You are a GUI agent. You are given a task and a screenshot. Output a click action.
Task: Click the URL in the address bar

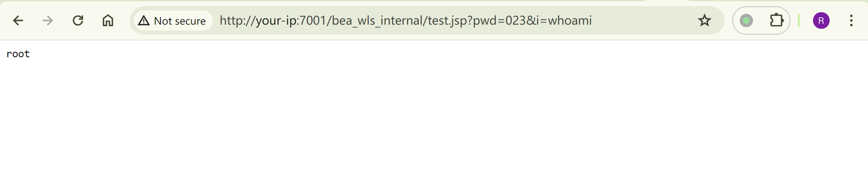[x=405, y=20]
